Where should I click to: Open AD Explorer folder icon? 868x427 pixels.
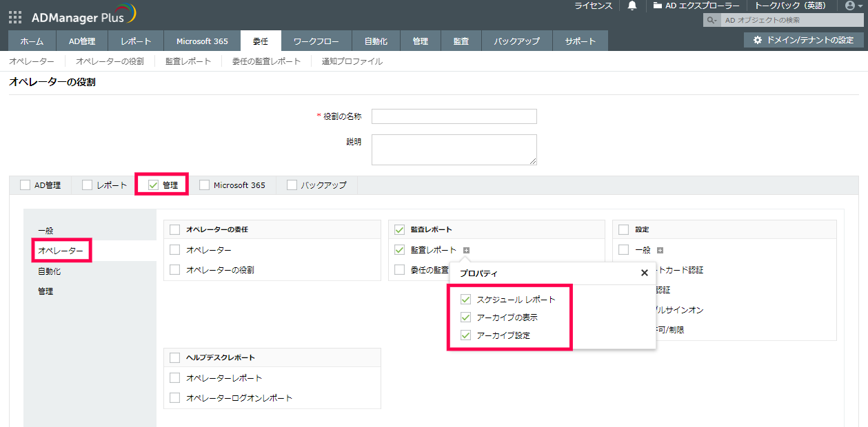658,6
